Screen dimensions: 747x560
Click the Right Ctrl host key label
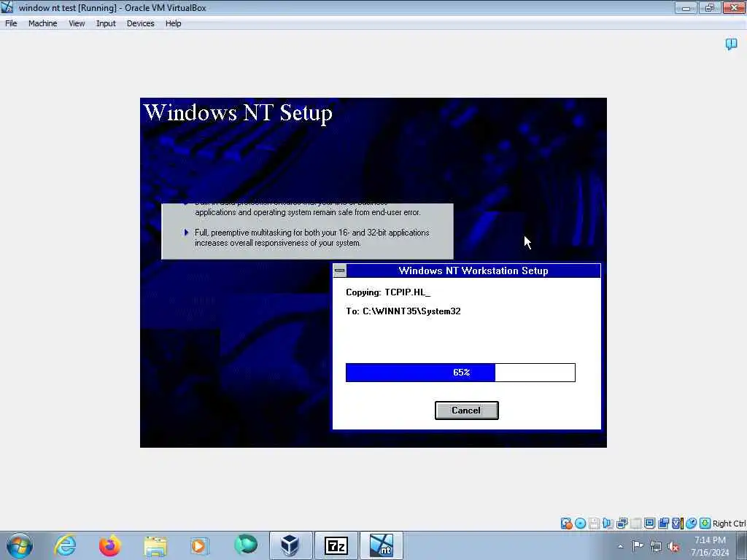(x=729, y=524)
